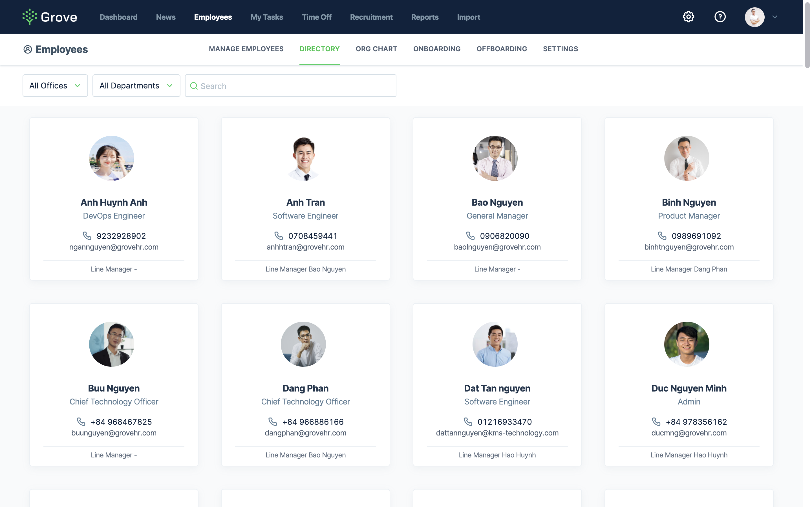Click phone icon on Dang Phan's card
This screenshot has width=812, height=507.
pyautogui.click(x=272, y=421)
